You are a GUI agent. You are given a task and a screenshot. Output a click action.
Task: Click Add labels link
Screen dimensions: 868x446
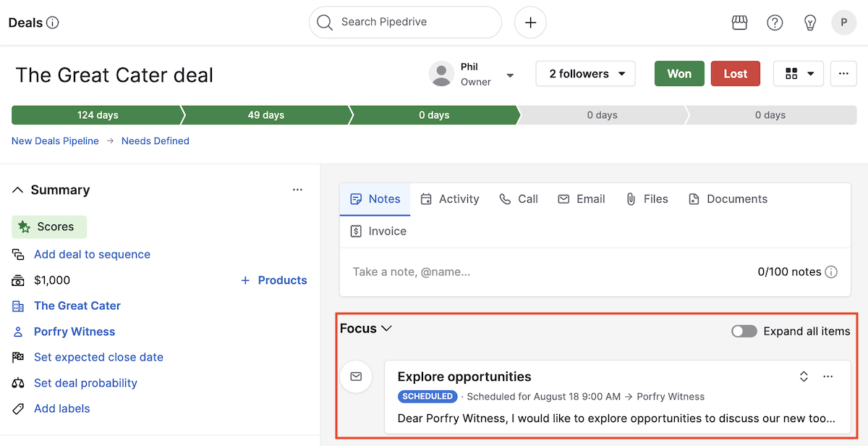click(62, 409)
